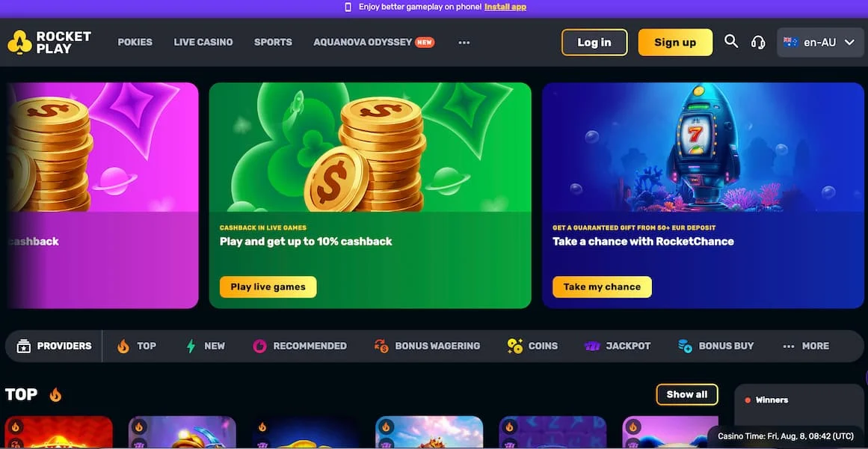Click the Play live games button
868x449 pixels.
point(268,287)
